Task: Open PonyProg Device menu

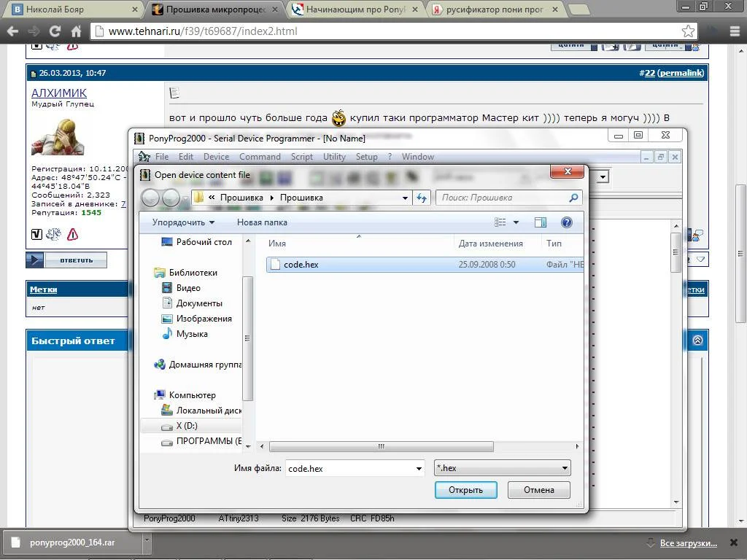Action: click(216, 157)
